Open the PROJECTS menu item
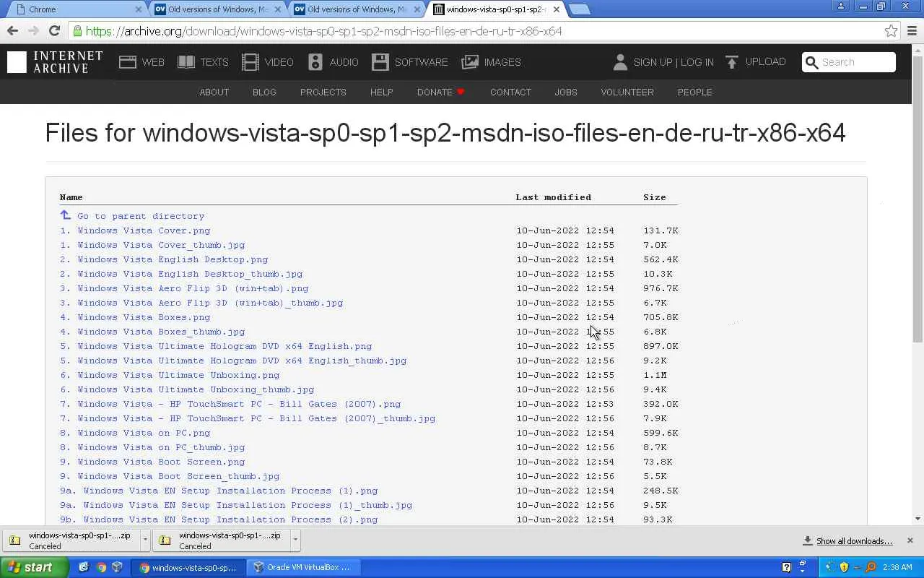 pyautogui.click(x=323, y=92)
